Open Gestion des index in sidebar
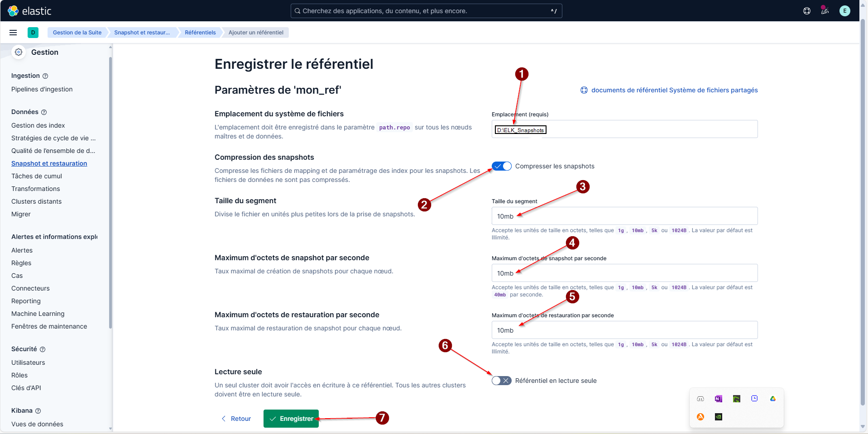868x434 pixels. (x=38, y=125)
